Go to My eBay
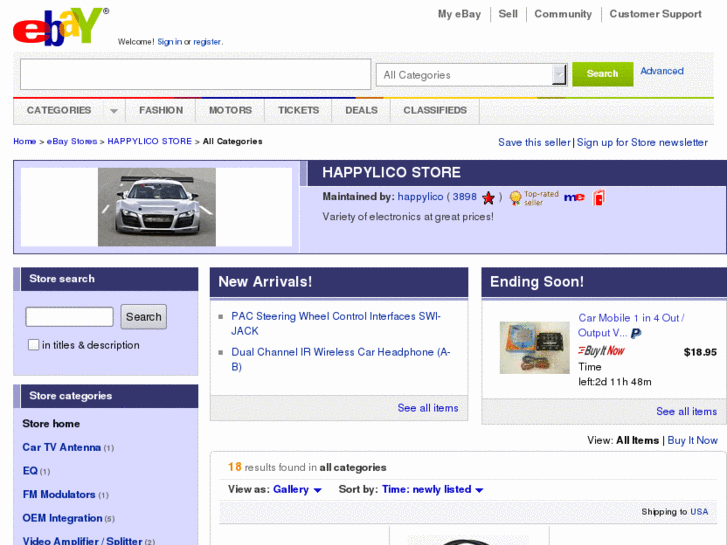The height and width of the screenshot is (545, 727). click(459, 14)
